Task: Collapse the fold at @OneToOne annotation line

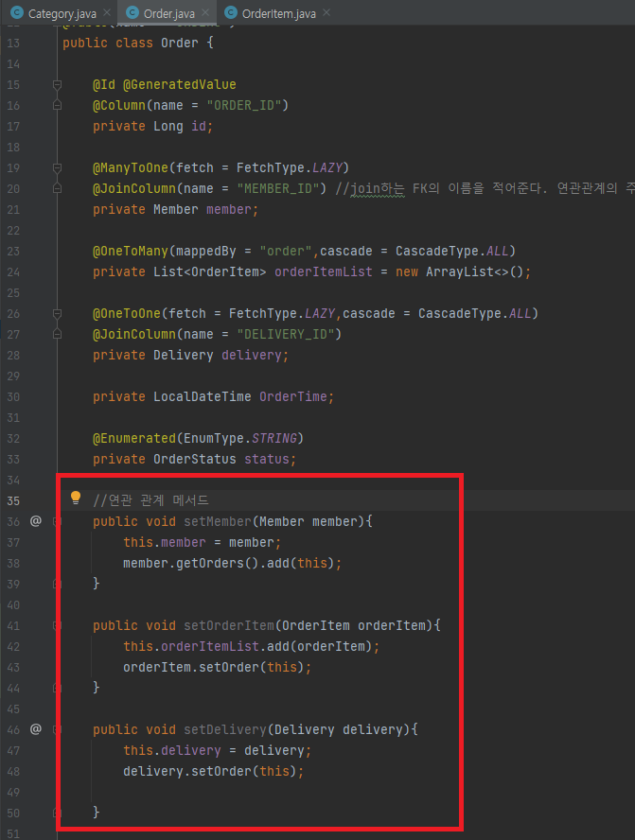Action: click(x=57, y=314)
